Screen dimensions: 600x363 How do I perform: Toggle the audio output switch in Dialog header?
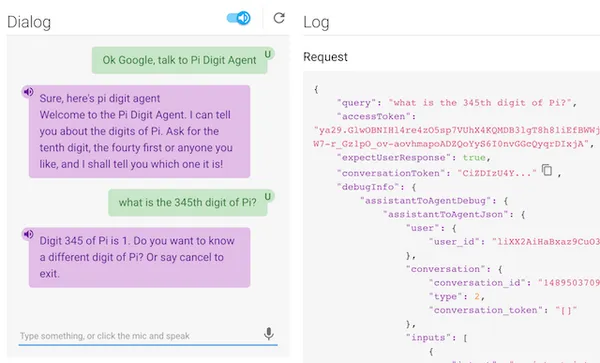pos(238,18)
